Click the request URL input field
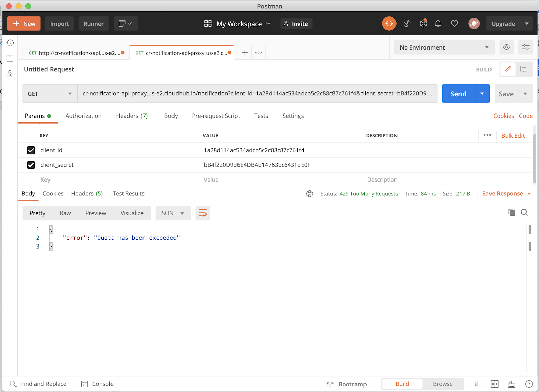The image size is (539, 392). (x=257, y=94)
